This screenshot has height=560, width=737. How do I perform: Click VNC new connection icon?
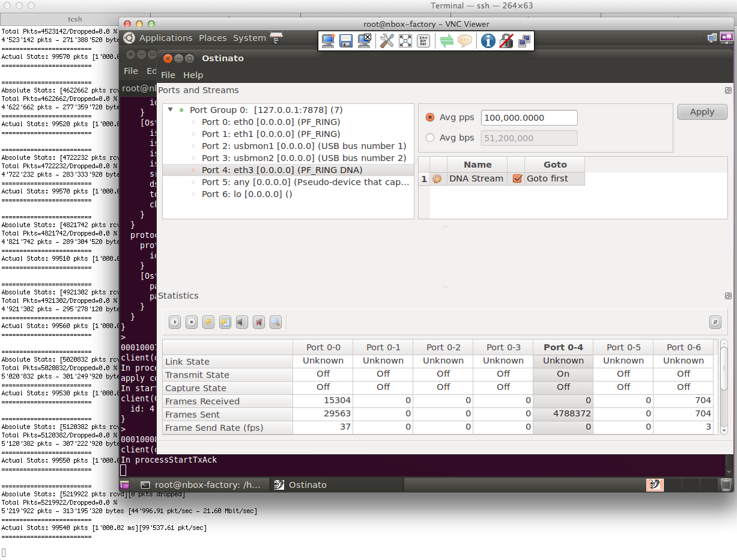pos(328,41)
